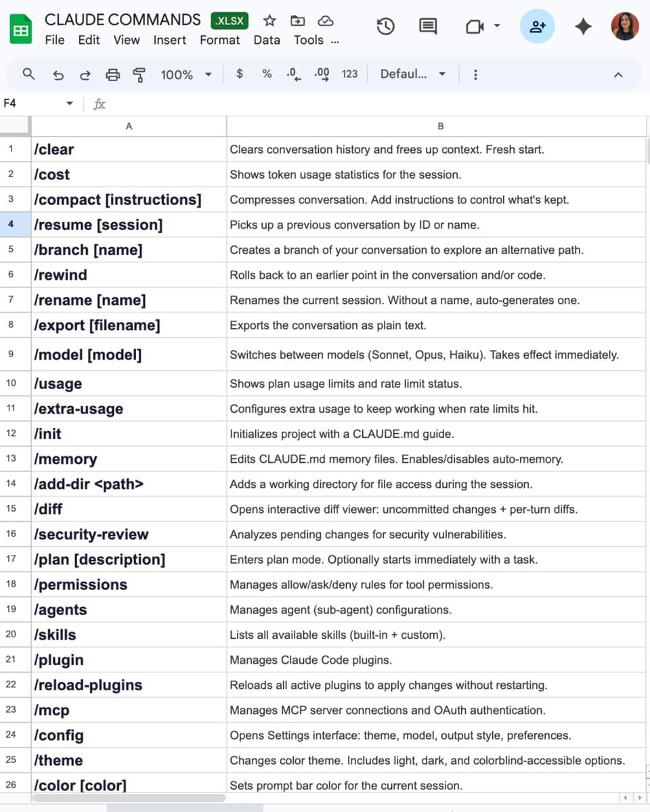This screenshot has height=812, width=650.
Task: Open Gemini sparkle assistant icon
Action: click(x=583, y=26)
